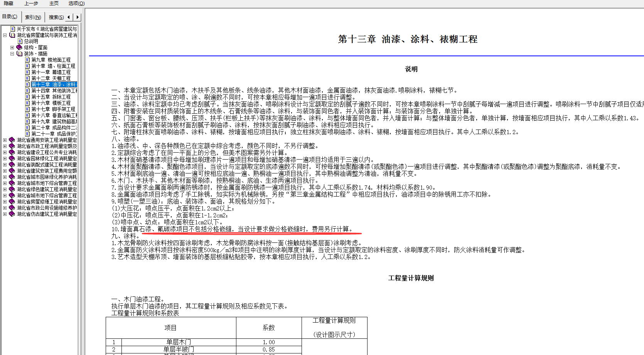Click the closed book icon of 结构·屋面
Screen dimensions: 644x355
19,47
